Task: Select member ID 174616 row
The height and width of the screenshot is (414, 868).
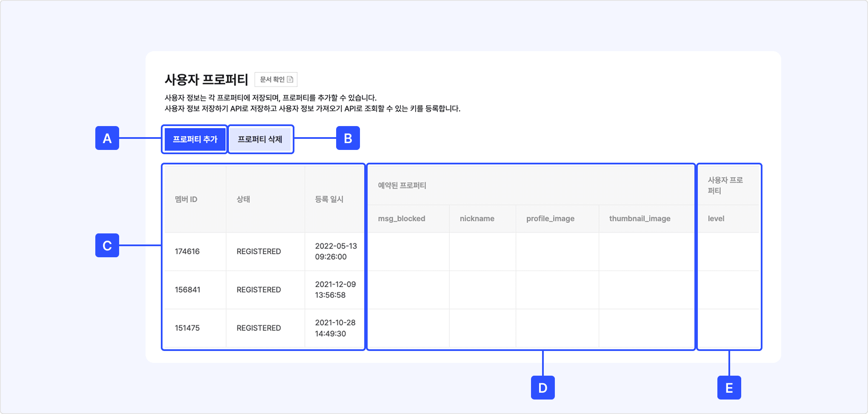Action: point(187,251)
